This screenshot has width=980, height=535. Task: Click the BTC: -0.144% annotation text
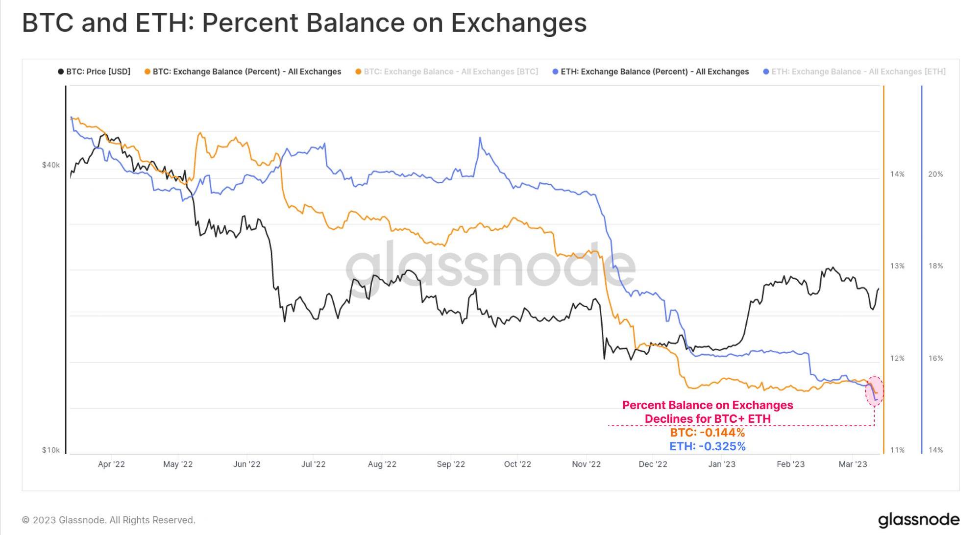point(708,433)
